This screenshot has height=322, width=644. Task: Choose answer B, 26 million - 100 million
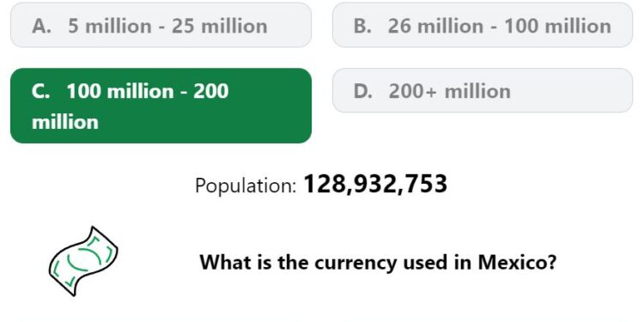(483, 25)
